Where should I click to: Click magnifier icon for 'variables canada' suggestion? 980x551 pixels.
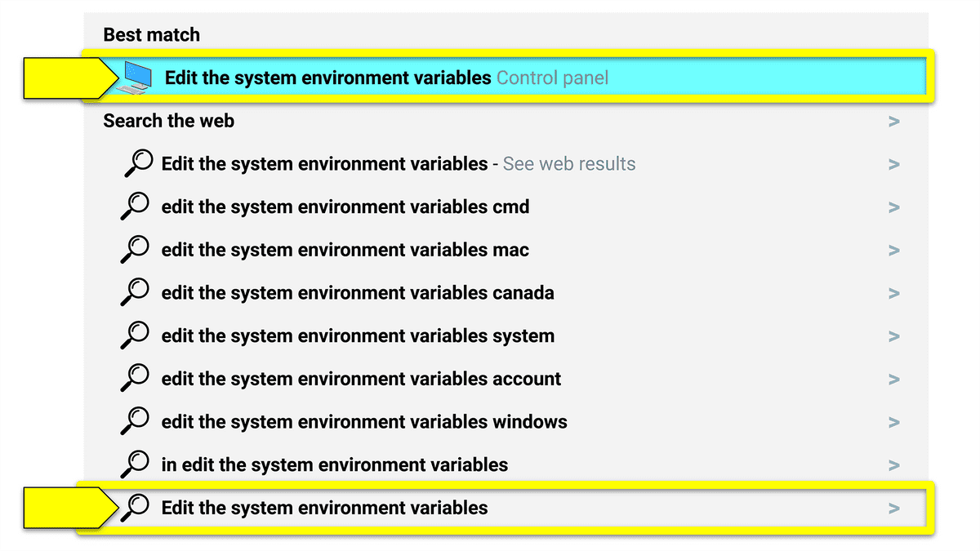136,293
